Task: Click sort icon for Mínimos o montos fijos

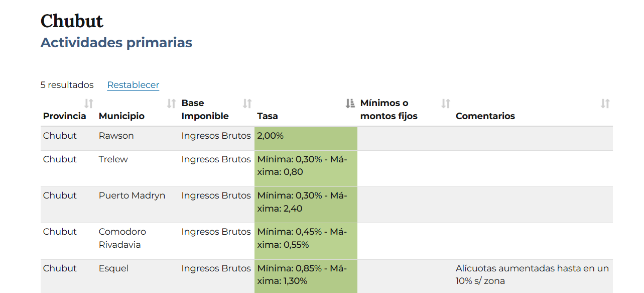Action: pos(445,104)
